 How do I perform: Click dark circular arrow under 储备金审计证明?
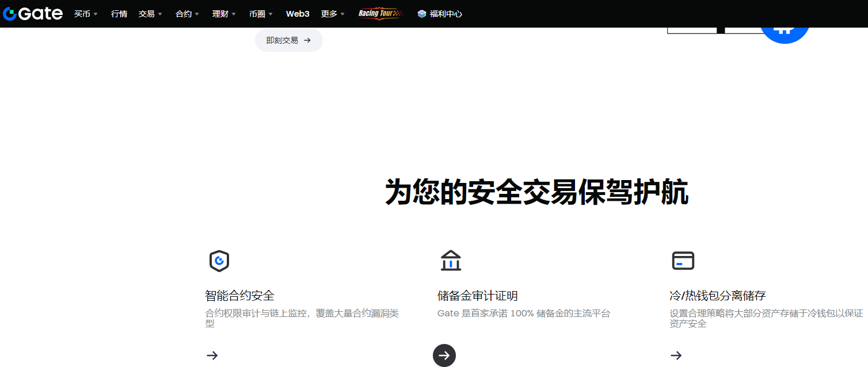point(444,355)
